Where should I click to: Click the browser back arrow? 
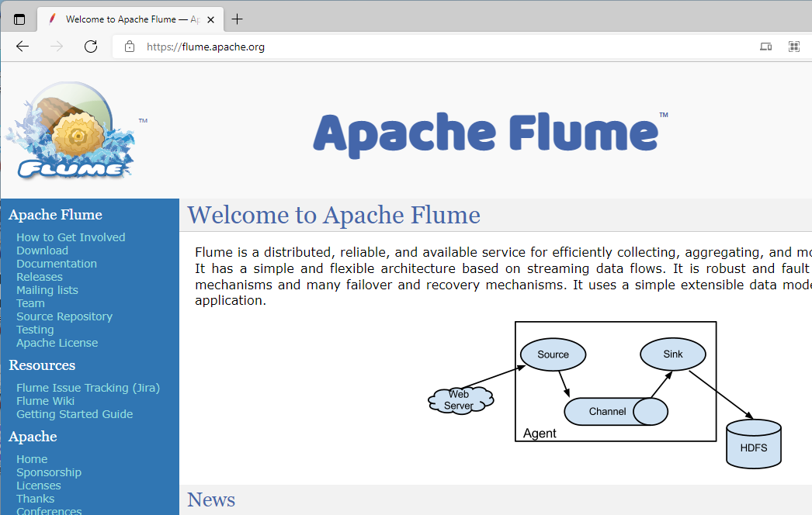click(23, 47)
